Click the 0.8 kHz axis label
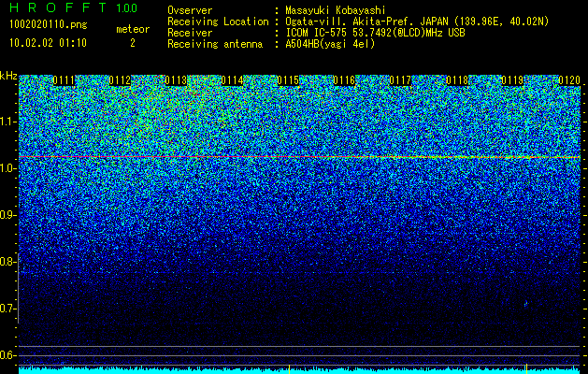 [x=7, y=262]
